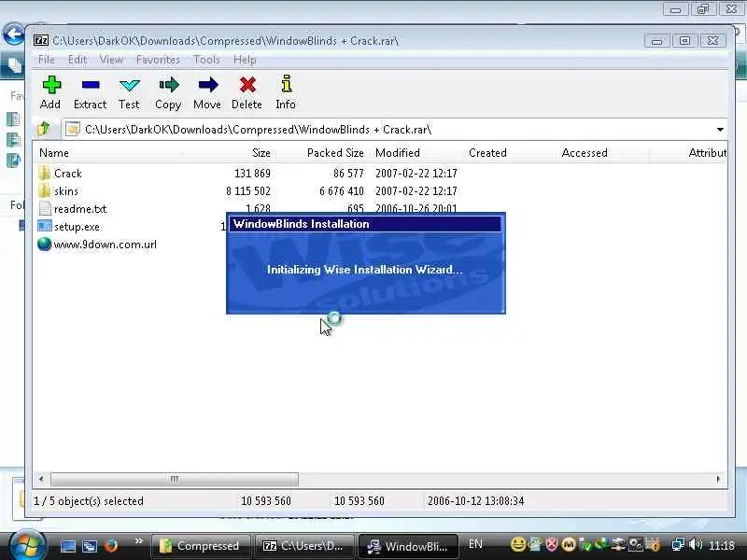This screenshot has height=560, width=747.
Task: Click the Move arrow icon
Action: coord(207,85)
